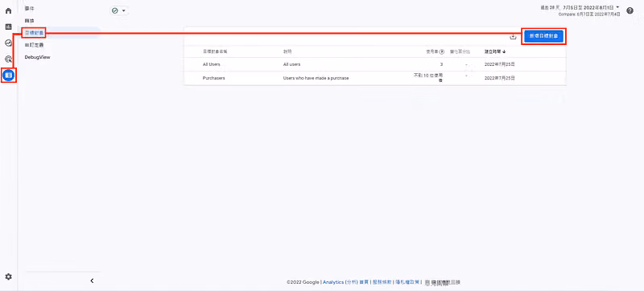Open the All Users audience row

point(375,65)
